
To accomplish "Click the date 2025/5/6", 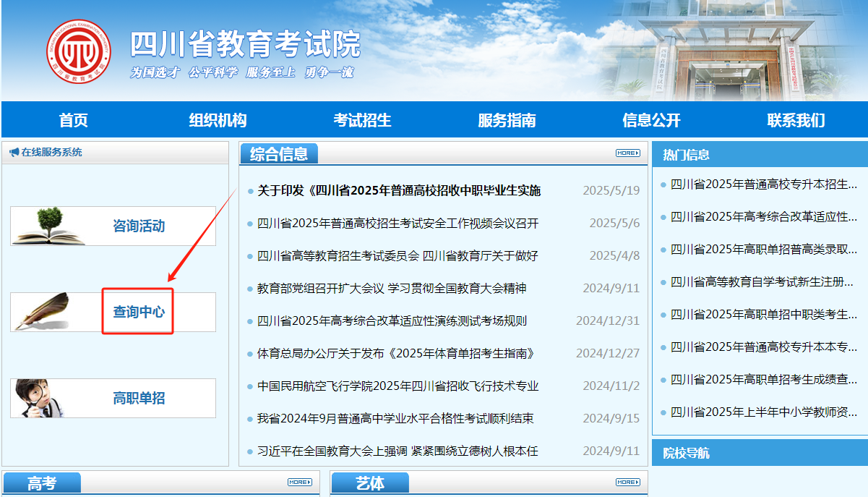I will coord(614,223).
